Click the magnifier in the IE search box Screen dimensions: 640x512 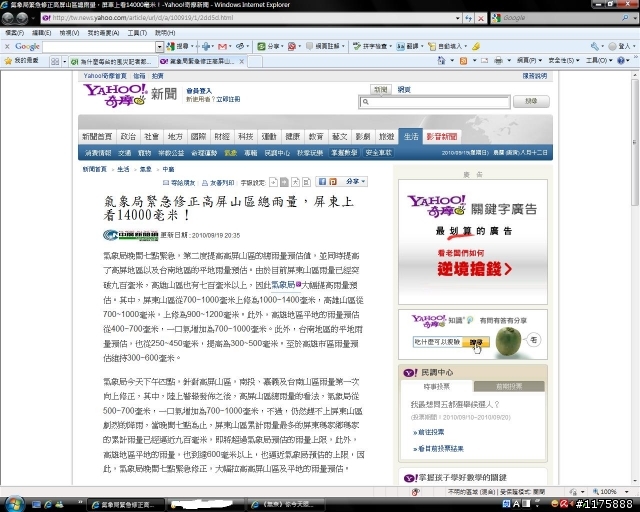(625, 18)
